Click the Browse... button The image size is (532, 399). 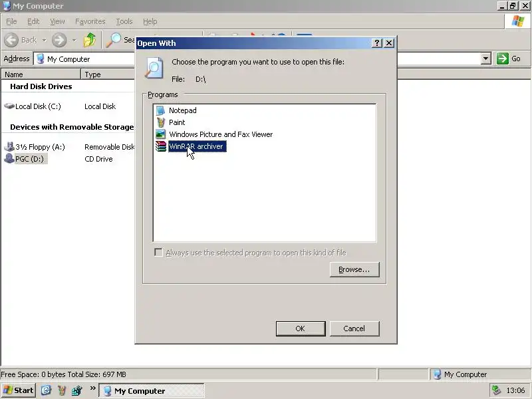[x=354, y=269]
